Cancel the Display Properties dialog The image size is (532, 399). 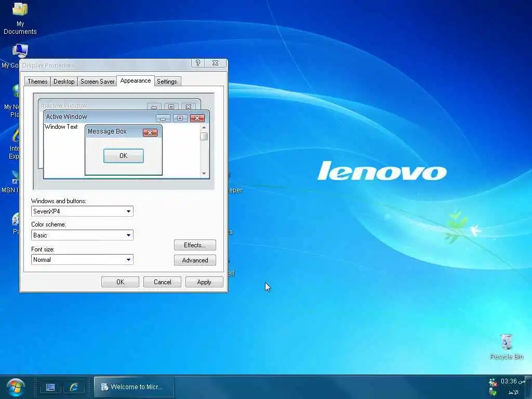pos(162,282)
